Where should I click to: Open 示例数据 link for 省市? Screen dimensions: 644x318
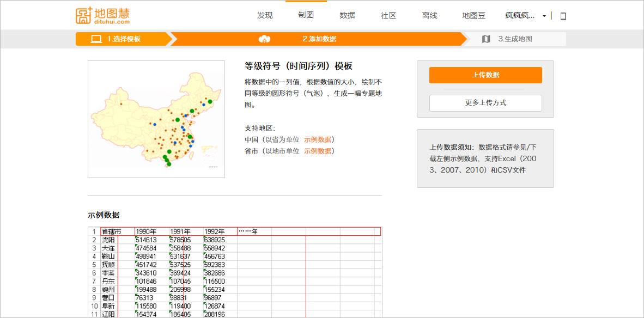(318, 151)
